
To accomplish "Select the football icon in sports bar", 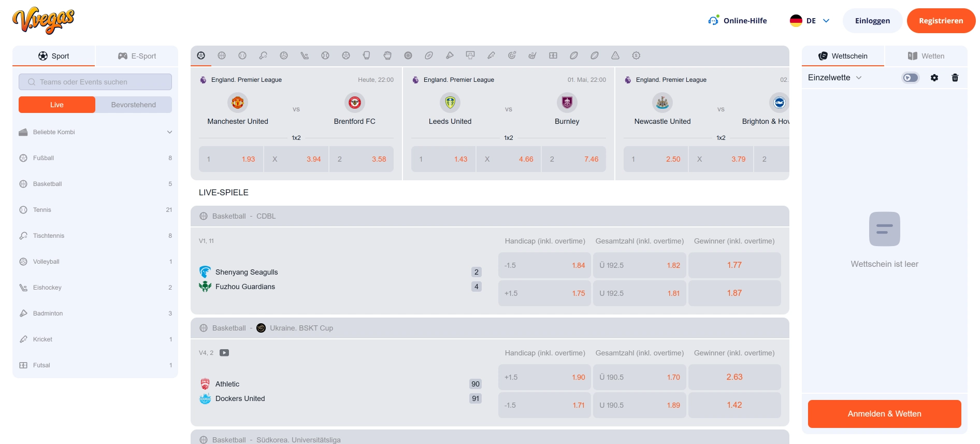I will point(201,55).
